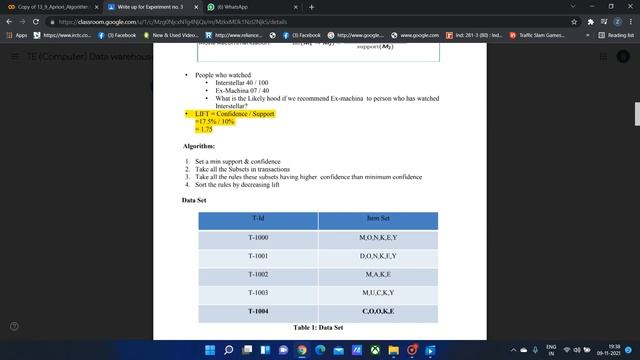The height and width of the screenshot is (360, 640).
Task: Select the M,O,N,K,E,Y item set cell
Action: point(378,239)
